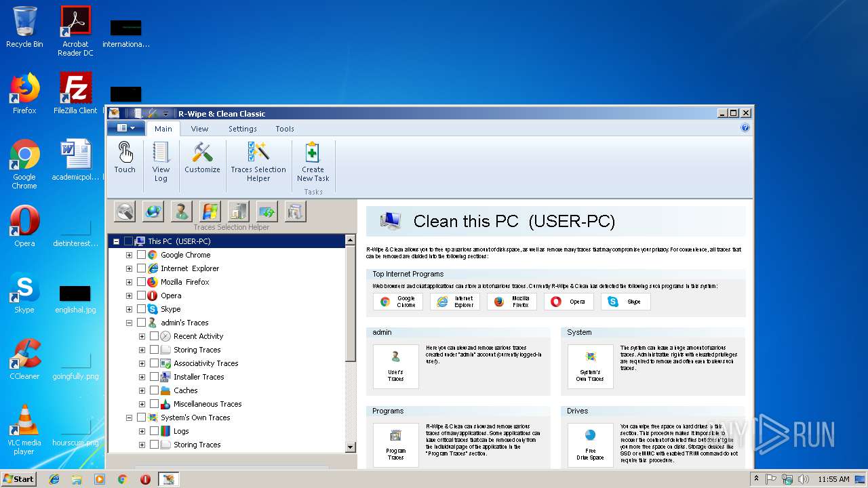Check the This PC (USER-PC) checkbox
Image resolution: width=868 pixels, height=488 pixels.
[129, 241]
